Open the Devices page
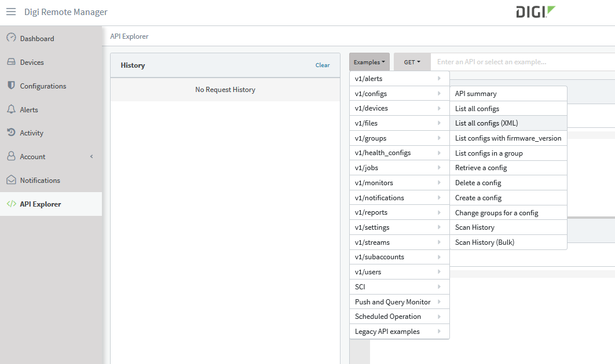615x364 pixels. click(51, 62)
